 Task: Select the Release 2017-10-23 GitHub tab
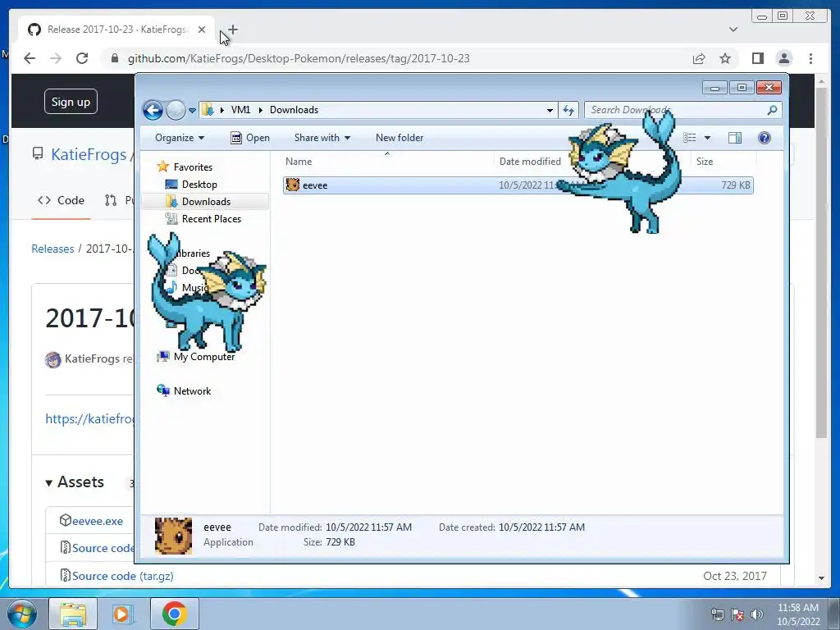tap(116, 30)
